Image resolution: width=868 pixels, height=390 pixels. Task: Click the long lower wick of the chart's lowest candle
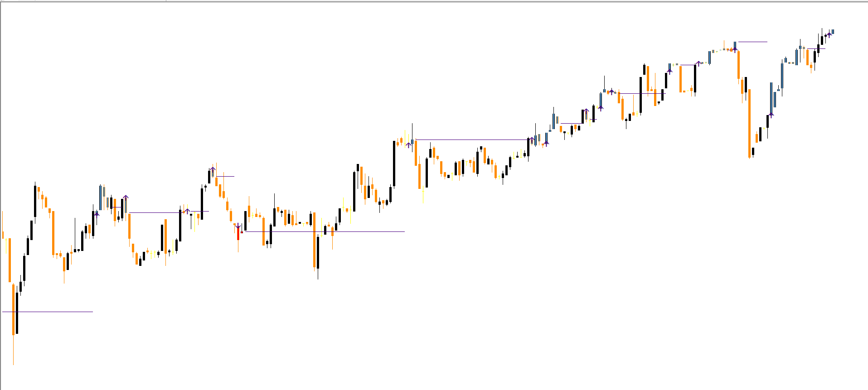click(x=13, y=350)
